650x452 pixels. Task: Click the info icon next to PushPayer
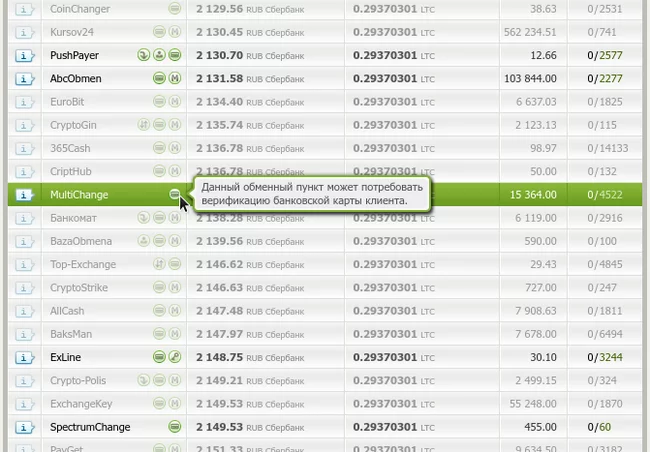pos(24,56)
